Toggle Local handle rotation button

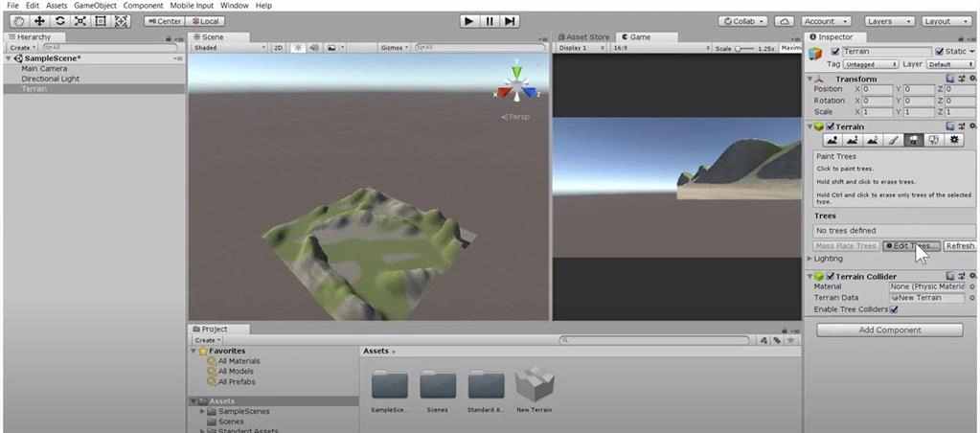click(x=205, y=21)
